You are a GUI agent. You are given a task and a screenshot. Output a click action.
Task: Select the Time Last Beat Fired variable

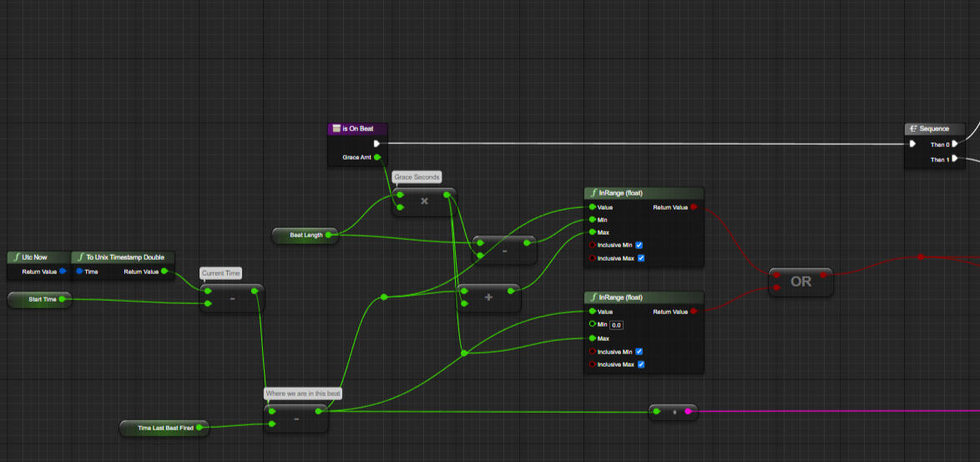coord(166,428)
